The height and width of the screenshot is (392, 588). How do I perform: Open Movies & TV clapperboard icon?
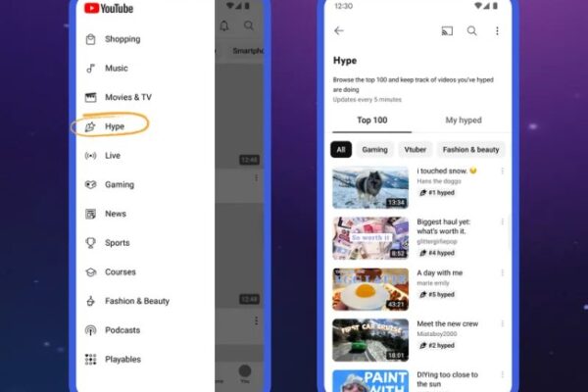(x=90, y=97)
